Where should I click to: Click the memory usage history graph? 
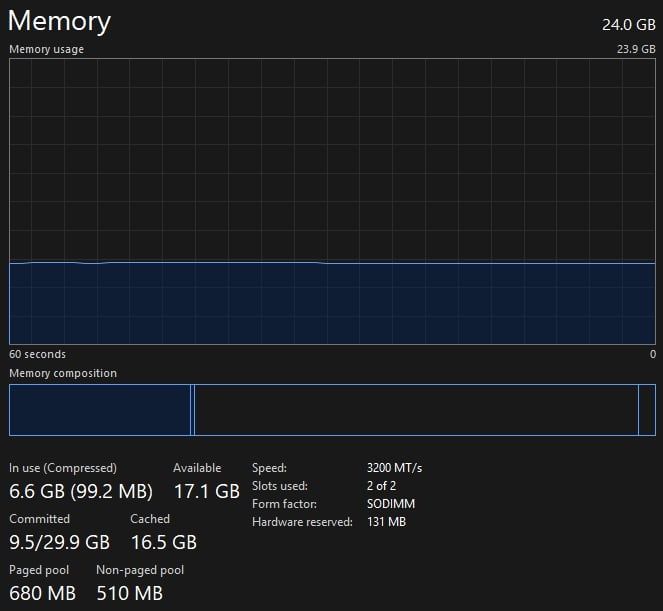332,201
